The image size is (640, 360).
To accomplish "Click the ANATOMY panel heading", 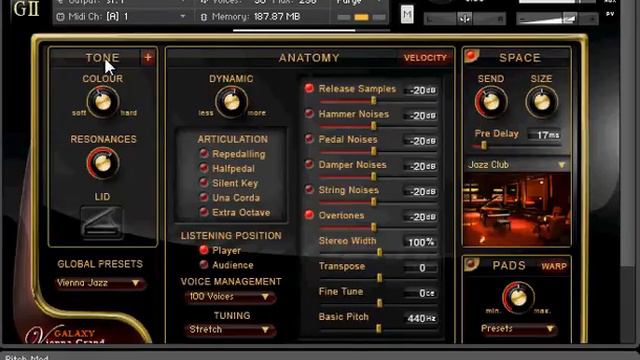I will tap(309, 58).
